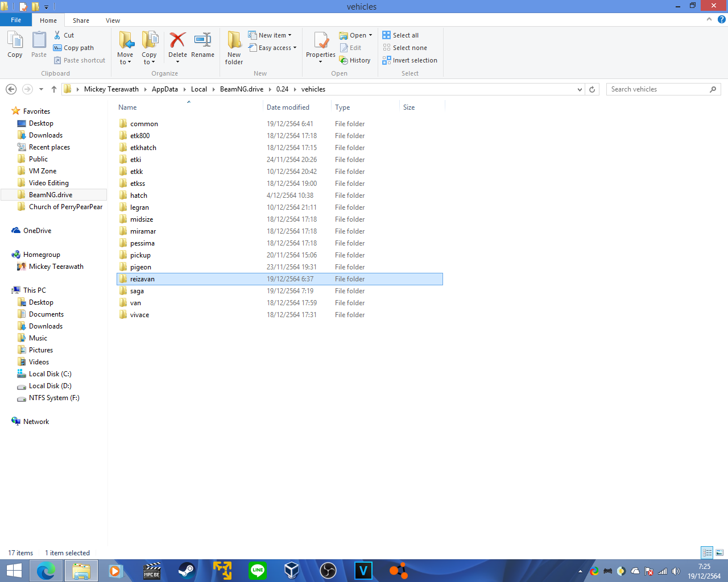Expand the address bar history dropdown
This screenshot has width=728, height=582.
coord(580,89)
